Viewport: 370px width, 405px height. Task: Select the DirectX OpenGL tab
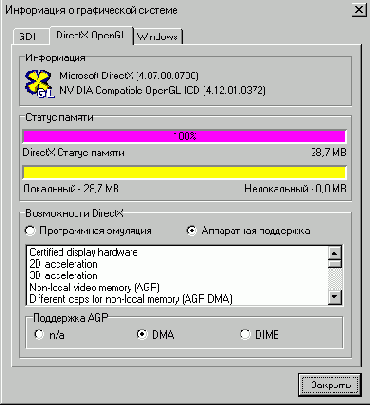point(91,35)
